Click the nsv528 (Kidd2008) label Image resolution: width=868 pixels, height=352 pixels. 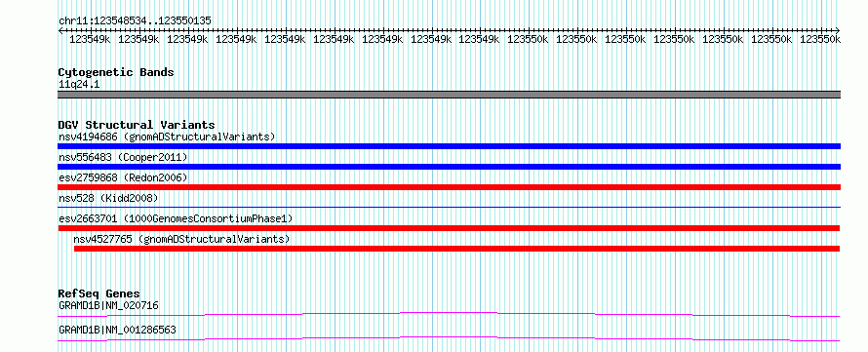[108, 198]
